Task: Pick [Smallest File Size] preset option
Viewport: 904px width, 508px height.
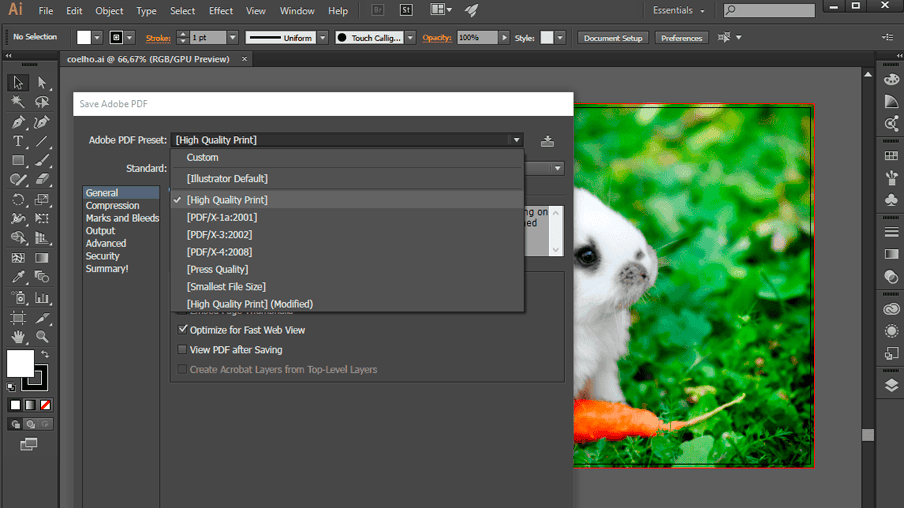Action: click(x=226, y=287)
